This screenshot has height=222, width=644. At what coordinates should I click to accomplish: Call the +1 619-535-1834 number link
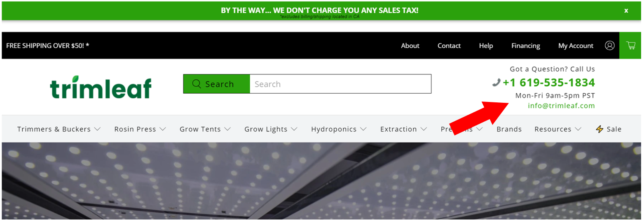pos(548,83)
